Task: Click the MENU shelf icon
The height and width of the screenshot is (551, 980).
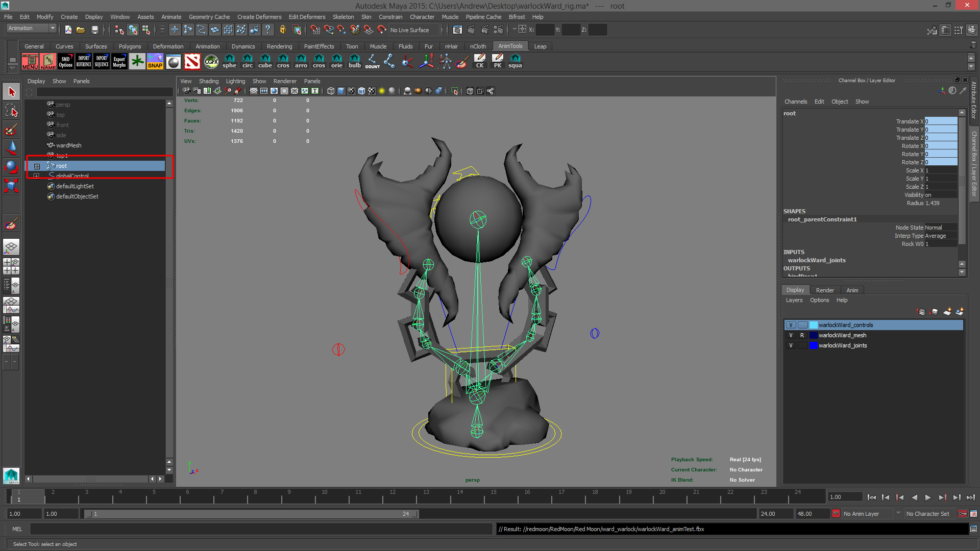Action: pos(30,62)
